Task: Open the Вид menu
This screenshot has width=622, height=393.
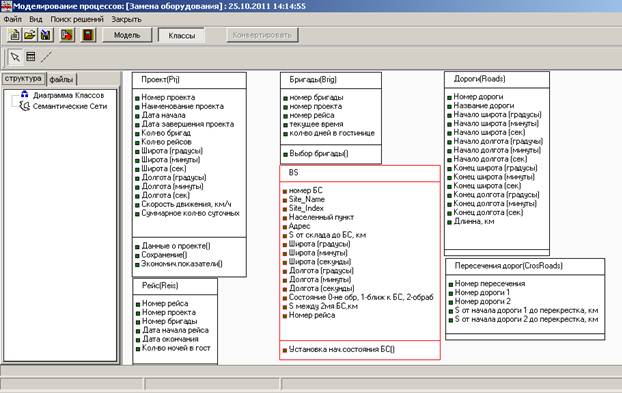Action: (36, 19)
